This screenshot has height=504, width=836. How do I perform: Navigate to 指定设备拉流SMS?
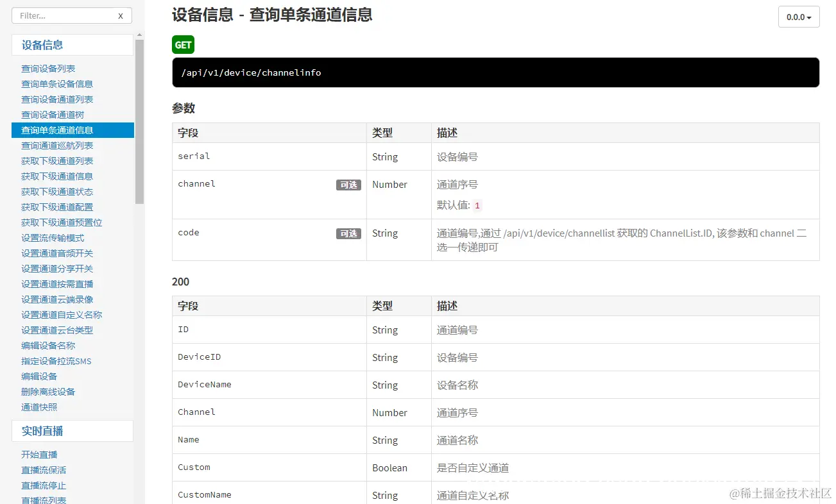tap(56, 361)
